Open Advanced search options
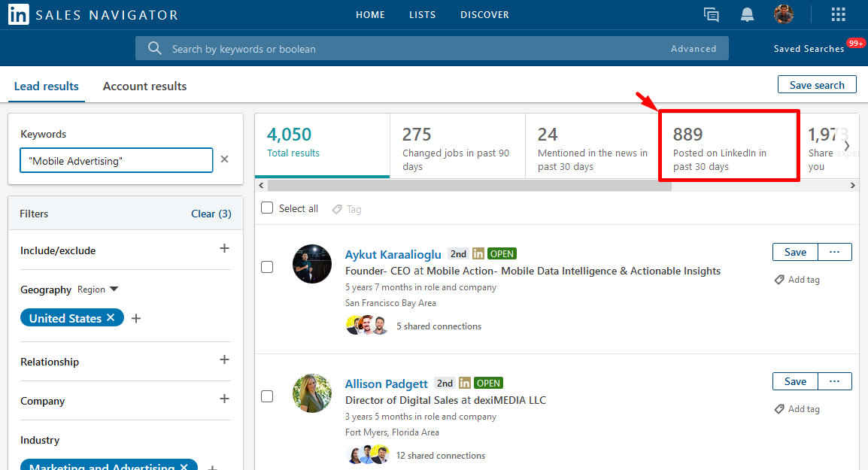 pyautogui.click(x=693, y=49)
